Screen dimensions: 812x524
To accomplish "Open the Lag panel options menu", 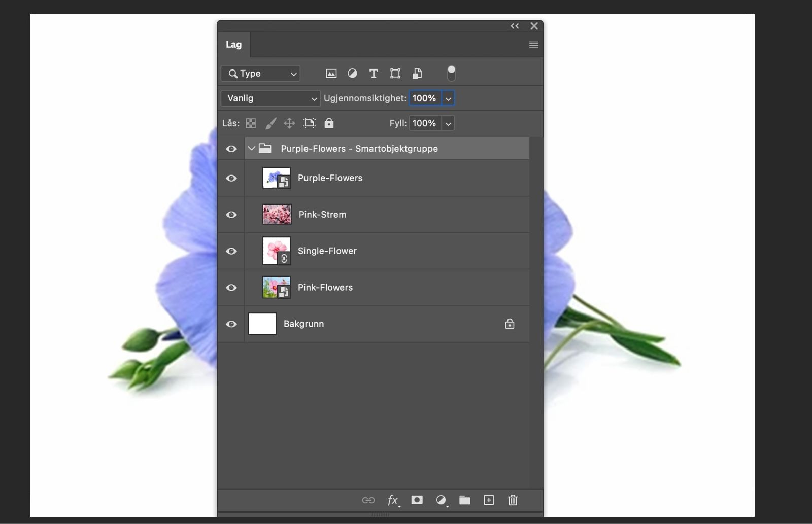I will click(x=533, y=45).
